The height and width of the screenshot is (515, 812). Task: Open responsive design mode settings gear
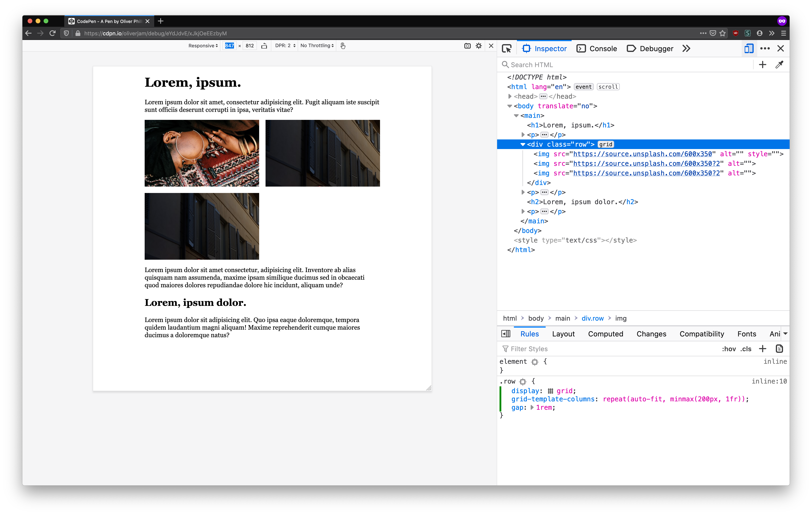click(x=479, y=46)
